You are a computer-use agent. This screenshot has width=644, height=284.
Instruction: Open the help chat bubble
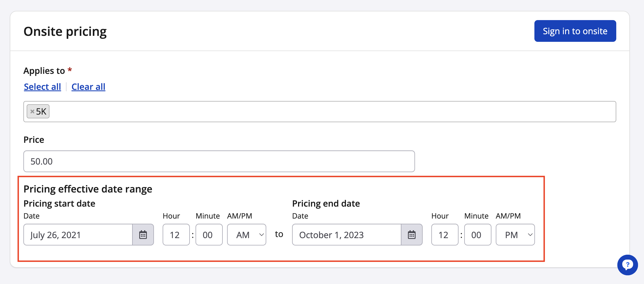(x=627, y=265)
